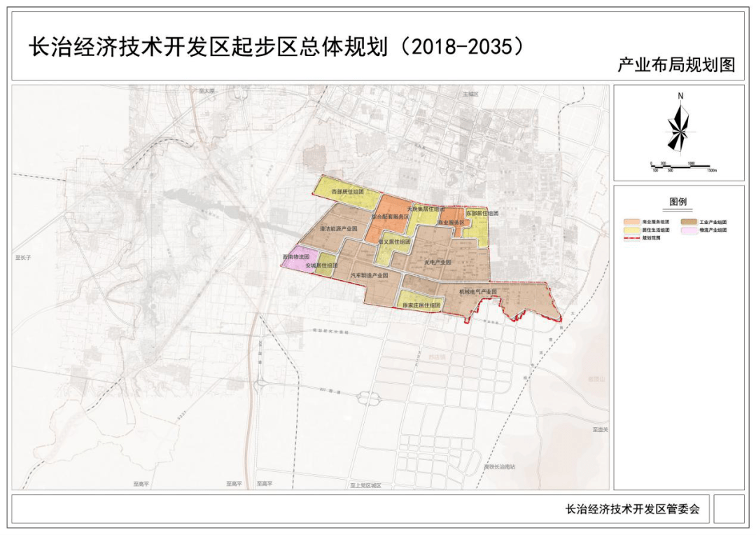Click the 高铁长治南站 label
The image size is (756, 535).
point(500,467)
